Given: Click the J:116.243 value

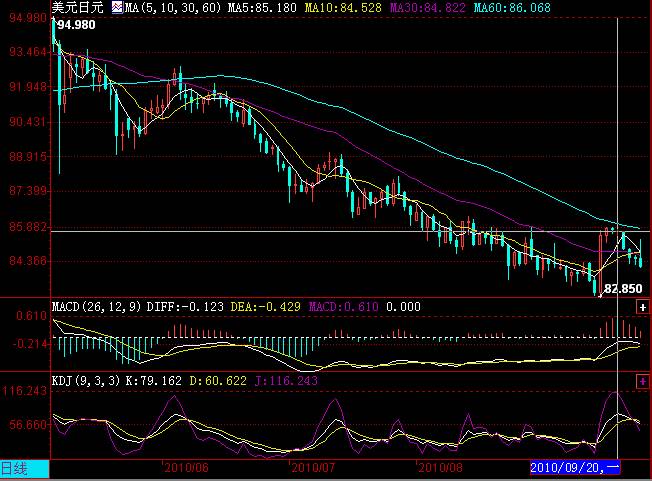Looking at the screenshot, I should (x=286, y=380).
